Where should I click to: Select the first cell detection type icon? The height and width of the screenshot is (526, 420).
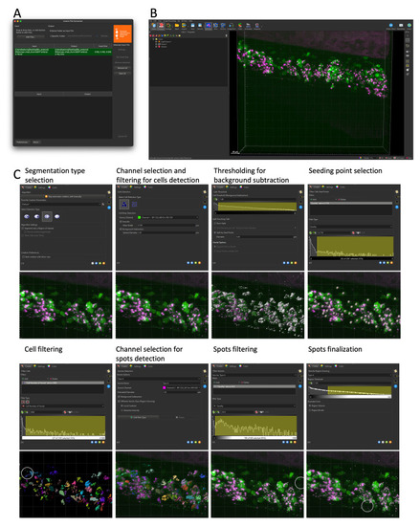click(x=27, y=216)
